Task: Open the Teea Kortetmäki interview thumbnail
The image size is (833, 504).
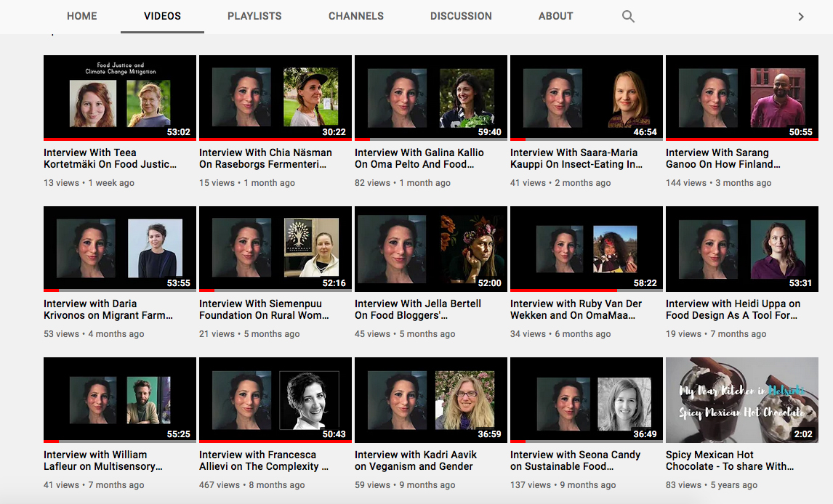Action: 120,97
